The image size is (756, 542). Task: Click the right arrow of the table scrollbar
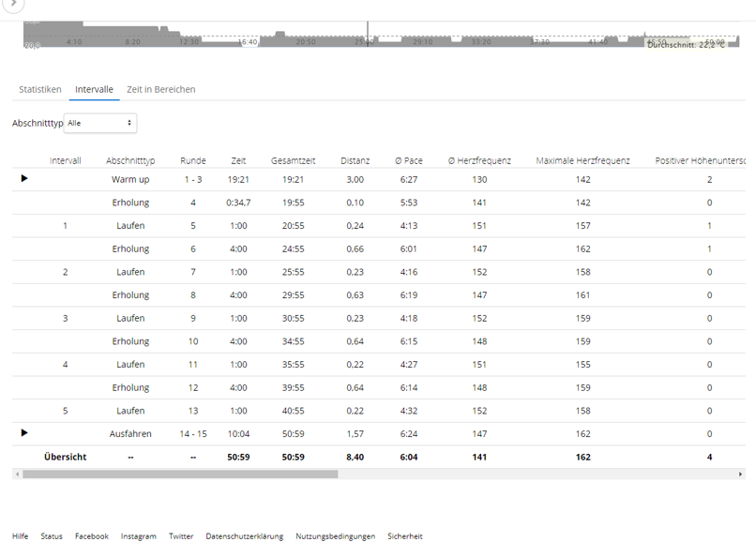point(740,474)
